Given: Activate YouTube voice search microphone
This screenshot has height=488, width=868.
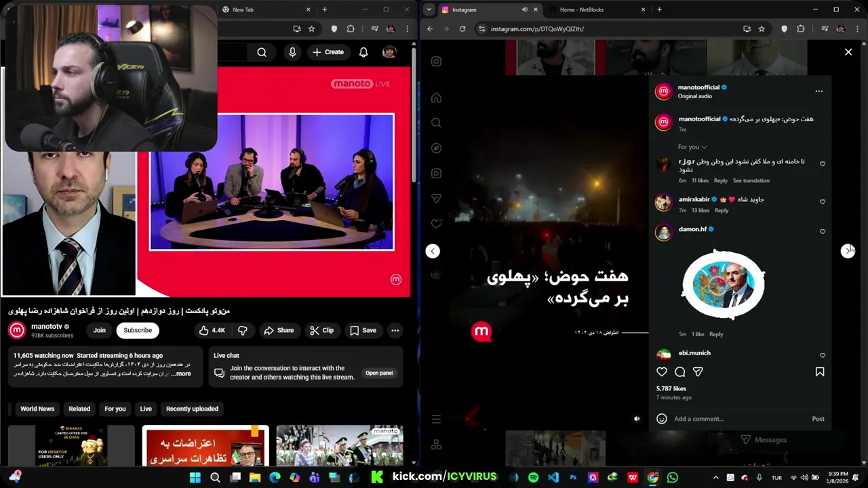Looking at the screenshot, I should pos(292,52).
